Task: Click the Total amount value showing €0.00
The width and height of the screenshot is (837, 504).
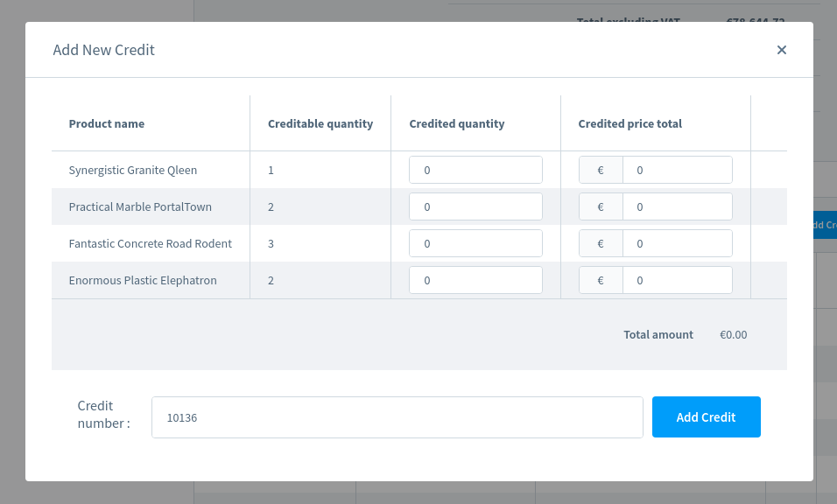Action: point(733,334)
